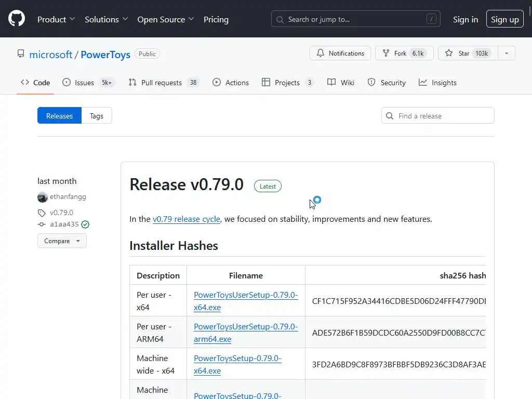The width and height of the screenshot is (532, 399).
Task: Click the magnifier icon in Find a release
Action: 390,116
